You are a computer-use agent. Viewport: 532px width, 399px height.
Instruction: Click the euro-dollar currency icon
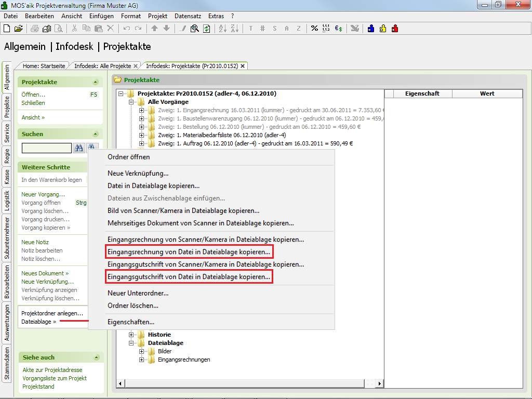pos(338,29)
